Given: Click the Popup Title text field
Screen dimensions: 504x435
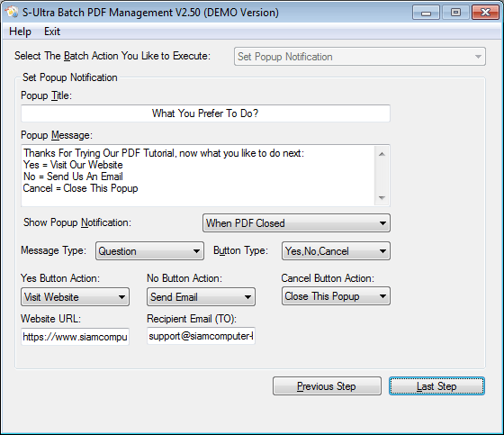Looking at the screenshot, I should click(205, 113).
